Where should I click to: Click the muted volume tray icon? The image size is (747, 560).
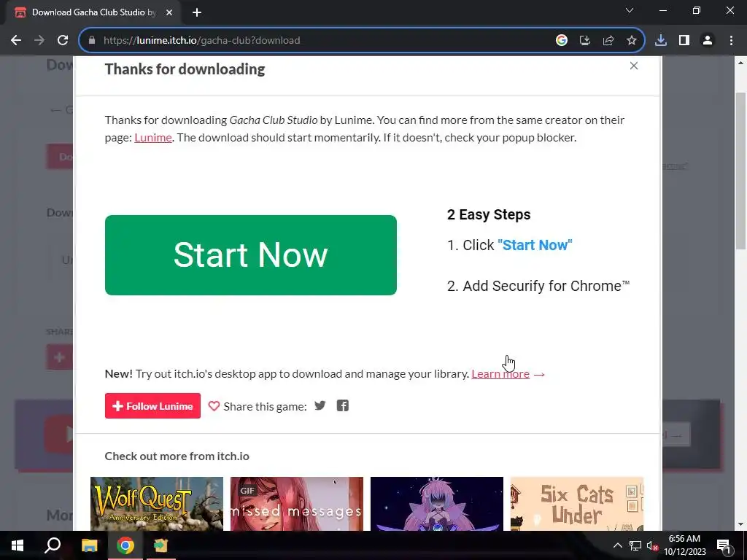[x=652, y=545]
